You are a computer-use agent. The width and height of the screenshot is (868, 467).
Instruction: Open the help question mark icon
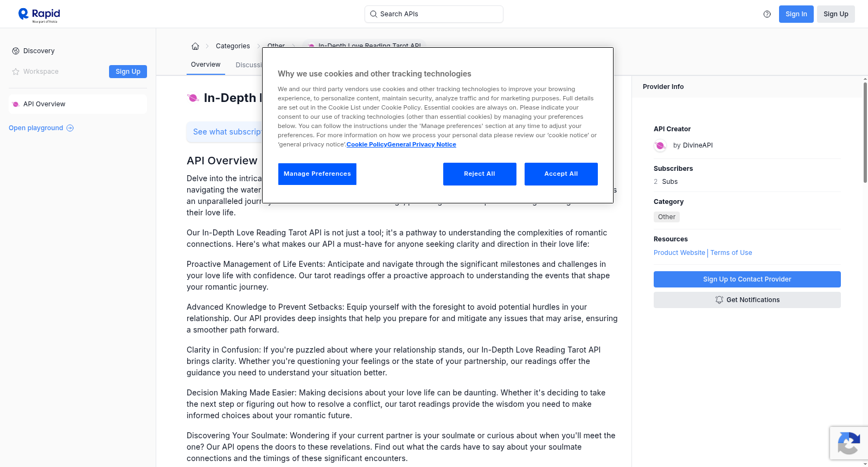click(x=767, y=14)
